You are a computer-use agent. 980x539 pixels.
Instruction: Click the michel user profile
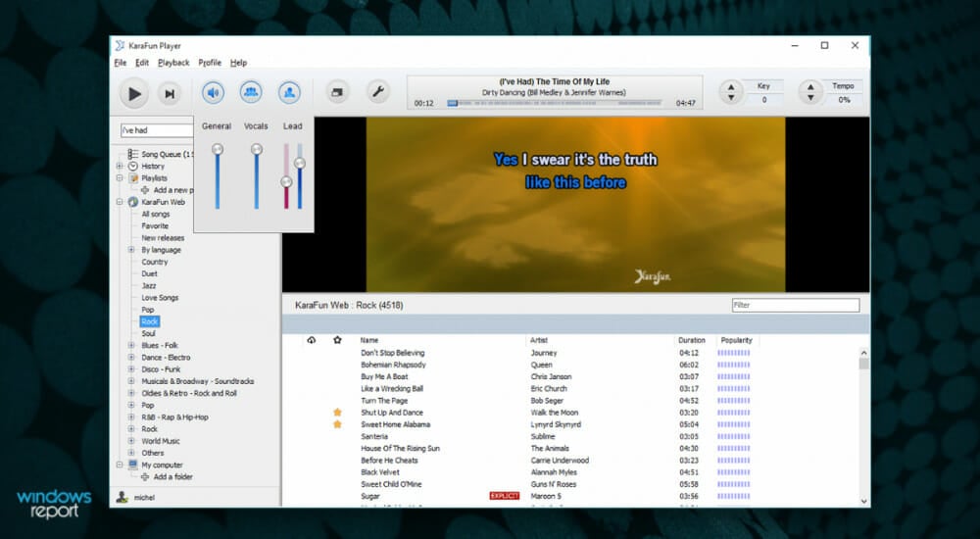[x=144, y=498]
